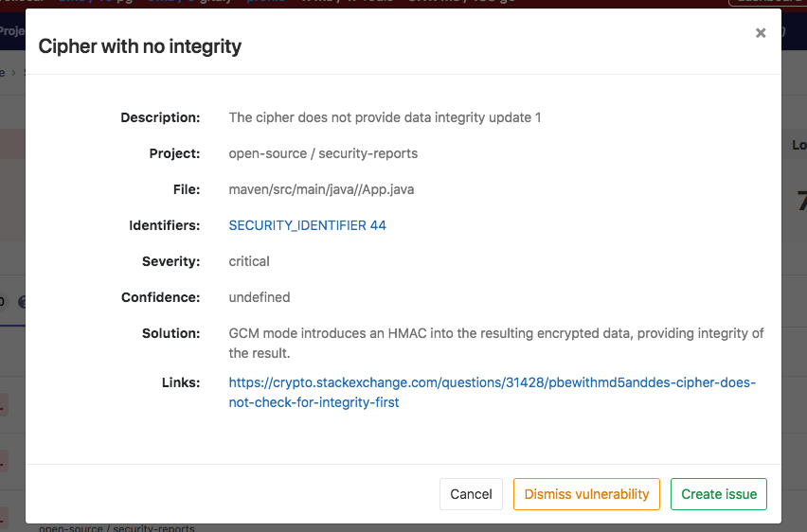
Task: Click the Project field label
Action: [x=174, y=153]
